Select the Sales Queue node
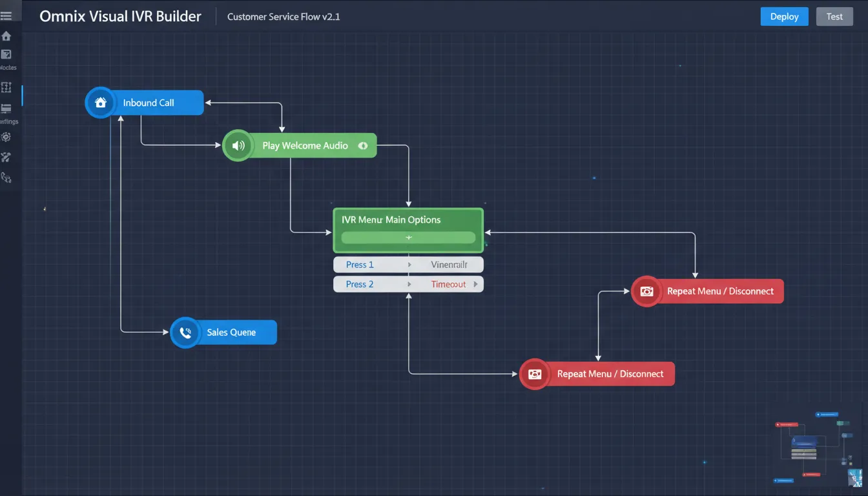868x496 pixels. click(x=223, y=333)
